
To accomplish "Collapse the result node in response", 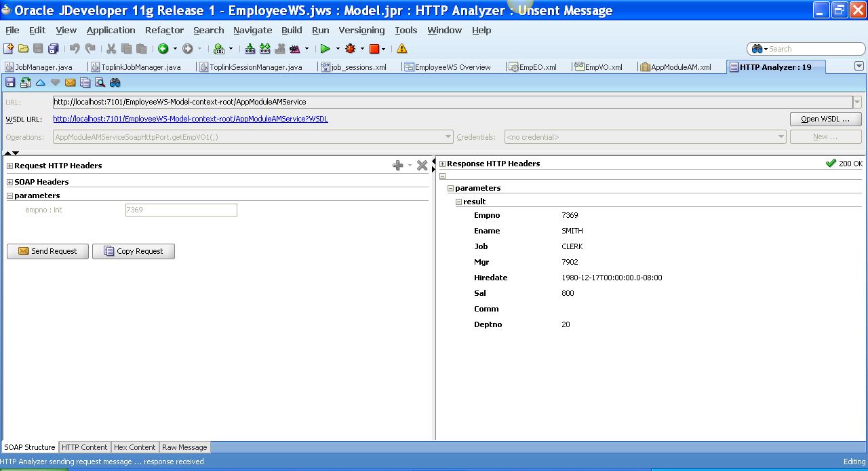I will pos(458,202).
